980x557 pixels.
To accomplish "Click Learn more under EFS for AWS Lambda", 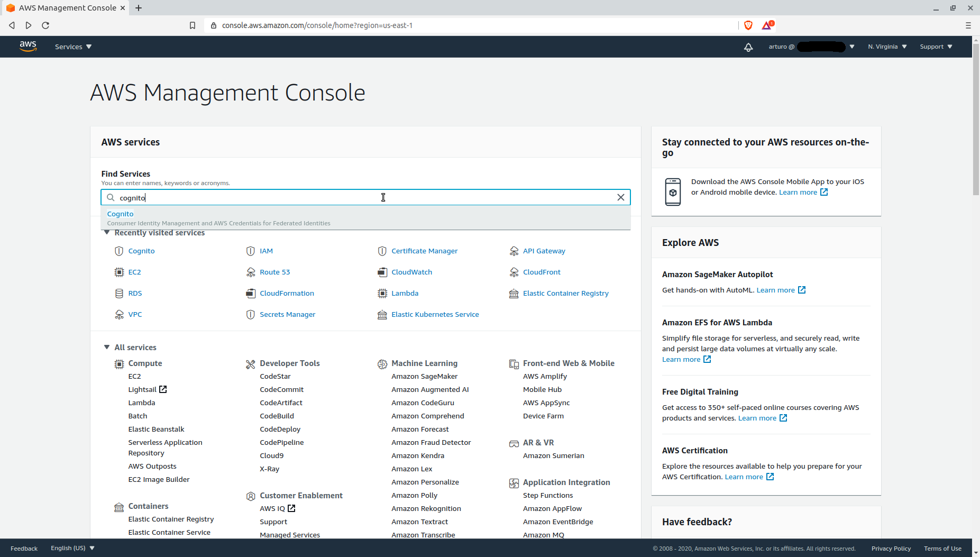I will pos(686,359).
